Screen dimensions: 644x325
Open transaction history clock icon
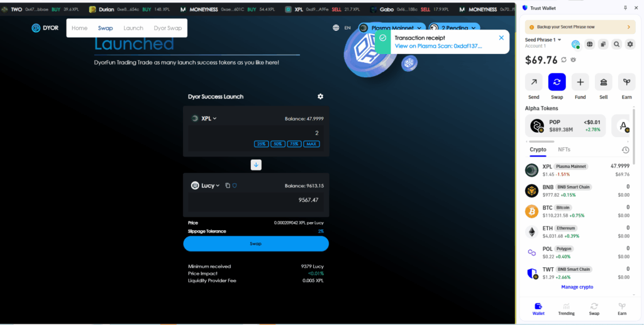[626, 150]
